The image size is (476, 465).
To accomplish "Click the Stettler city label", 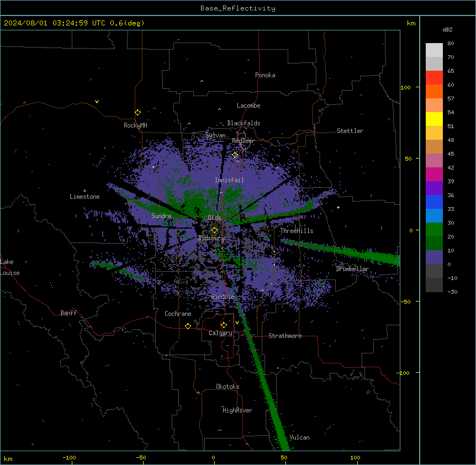I will pyautogui.click(x=350, y=131).
